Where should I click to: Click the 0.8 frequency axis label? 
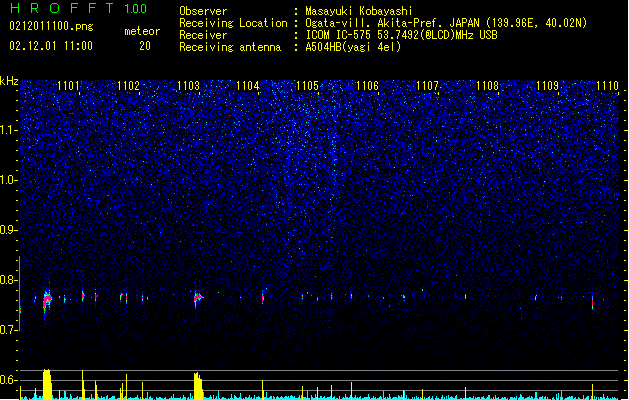click(x=9, y=280)
